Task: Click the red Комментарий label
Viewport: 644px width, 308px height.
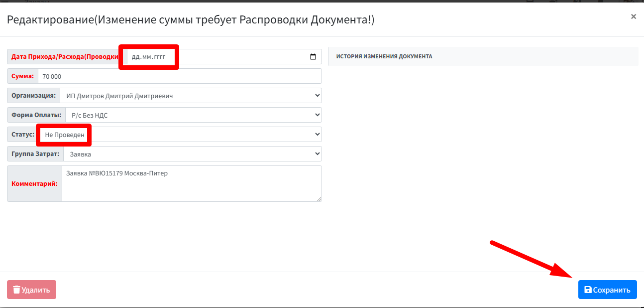Action: click(34, 183)
